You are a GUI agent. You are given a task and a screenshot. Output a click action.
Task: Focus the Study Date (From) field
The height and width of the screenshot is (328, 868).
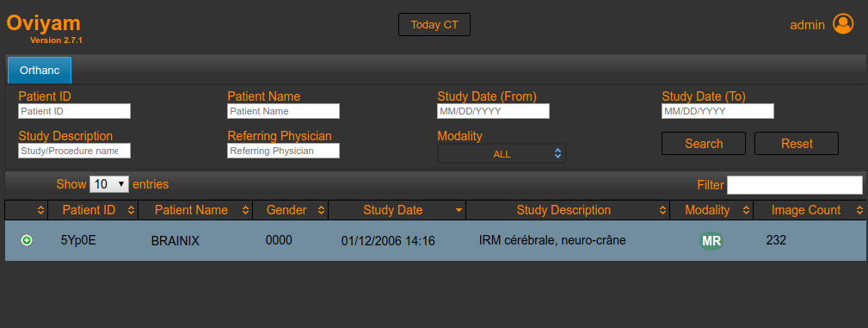point(493,111)
